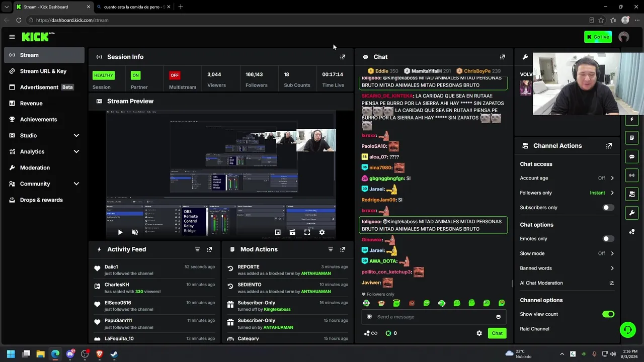Open the Session Info broadcast sidebar shortcut

[x=632, y=175]
